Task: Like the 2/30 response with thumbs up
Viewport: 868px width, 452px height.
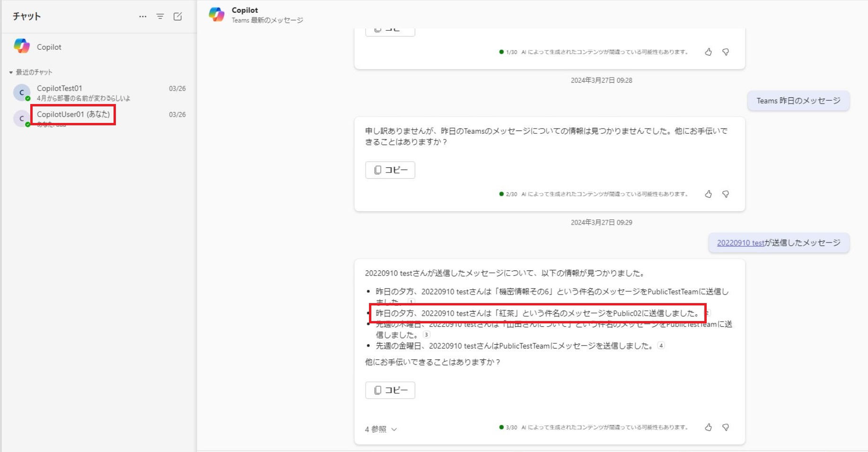Action: pyautogui.click(x=708, y=194)
